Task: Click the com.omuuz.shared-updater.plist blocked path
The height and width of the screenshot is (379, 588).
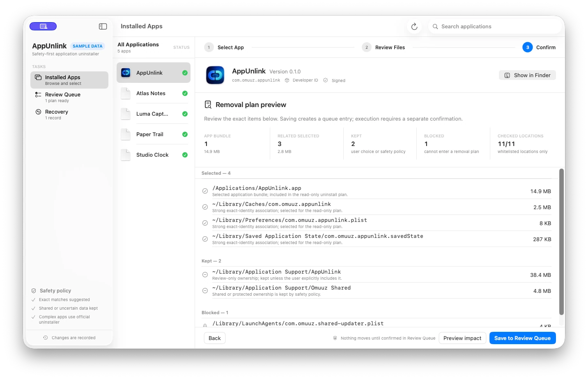Action: (x=298, y=323)
